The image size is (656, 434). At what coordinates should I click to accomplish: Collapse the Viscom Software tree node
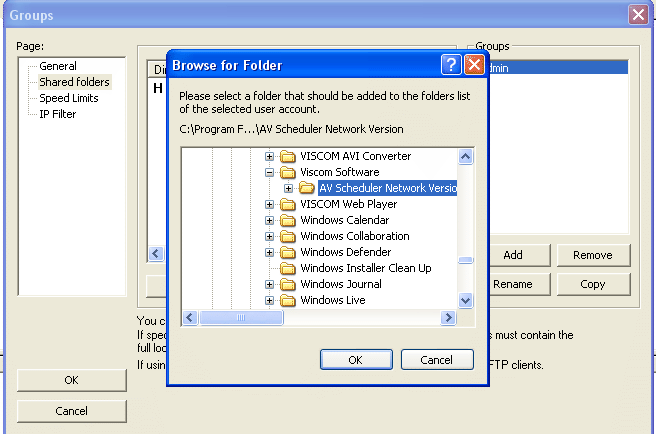coord(269,172)
